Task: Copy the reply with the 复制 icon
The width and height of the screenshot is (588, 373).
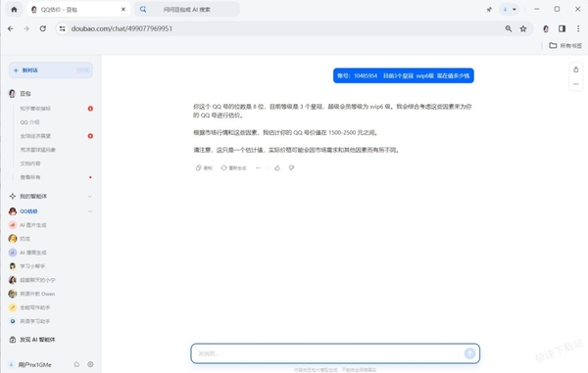Action: [204, 167]
